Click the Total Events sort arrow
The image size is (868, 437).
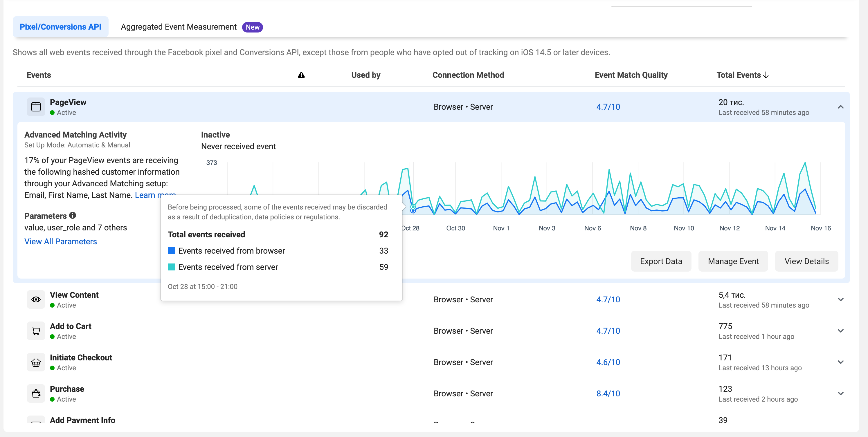coord(766,75)
